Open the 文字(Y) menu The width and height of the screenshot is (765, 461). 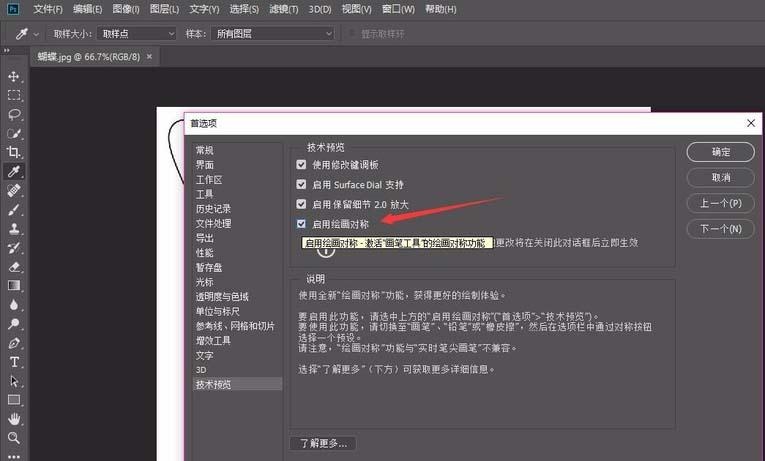(204, 9)
